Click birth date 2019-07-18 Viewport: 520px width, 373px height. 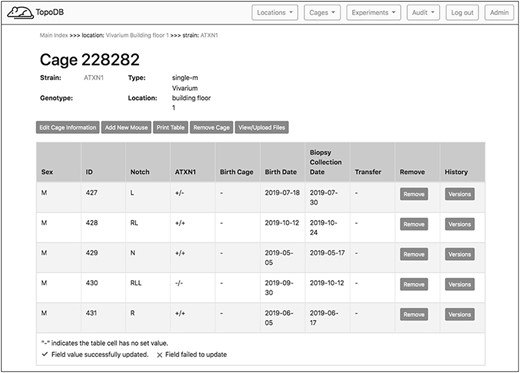pos(282,193)
